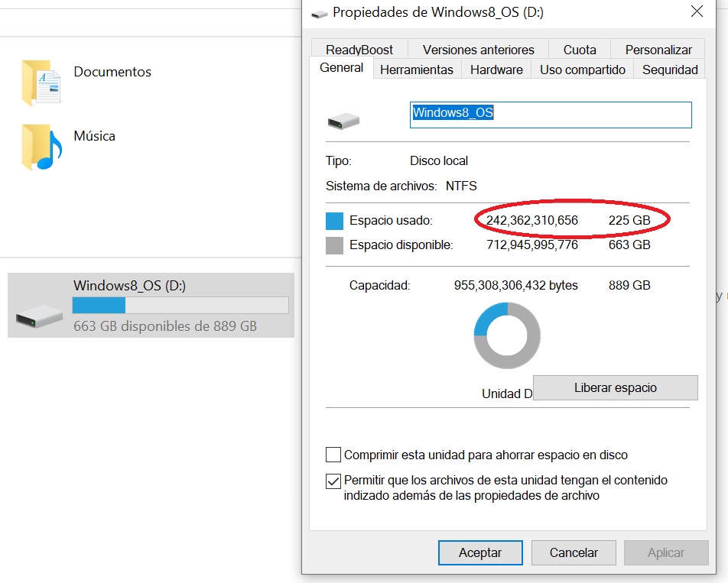Click the drive icon beside the name field
This screenshot has height=583, width=728.
point(343,121)
